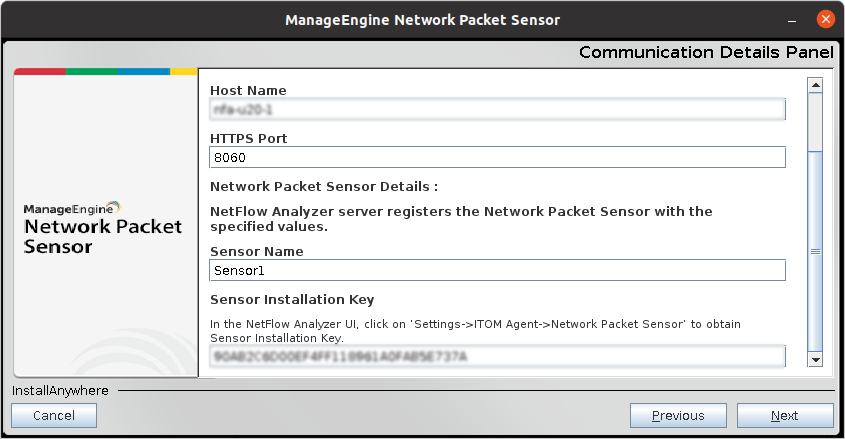Viewport: 845px width, 439px height.
Task: Click the scrollbar down arrow
Action: (x=815, y=359)
